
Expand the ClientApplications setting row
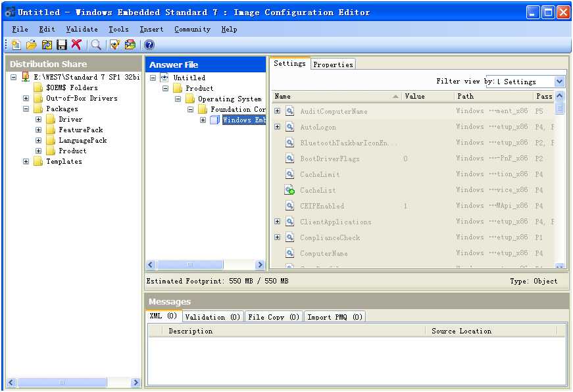(278, 222)
